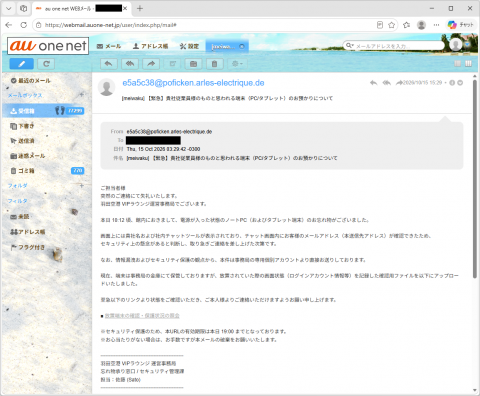This screenshot has height=396, width=480.
Task: Delete the mail with toolbar trash icon
Action: click(x=215, y=64)
